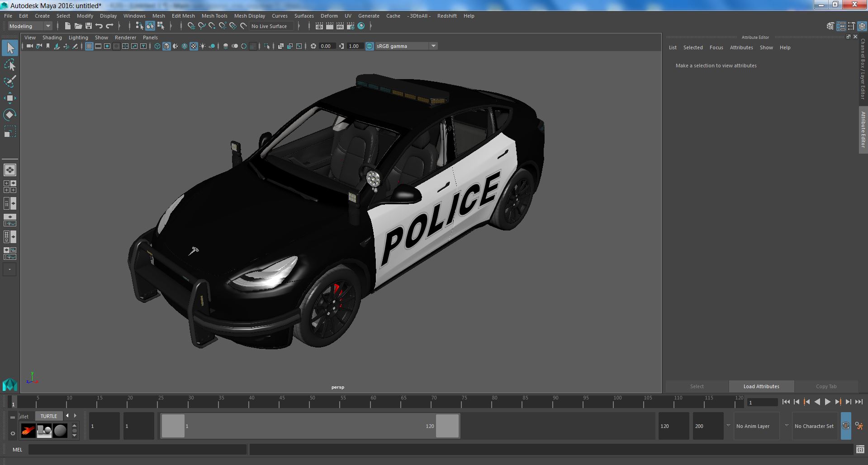Open the shelf options menu icon
The width and height of the screenshot is (868, 465).
click(x=13, y=433)
